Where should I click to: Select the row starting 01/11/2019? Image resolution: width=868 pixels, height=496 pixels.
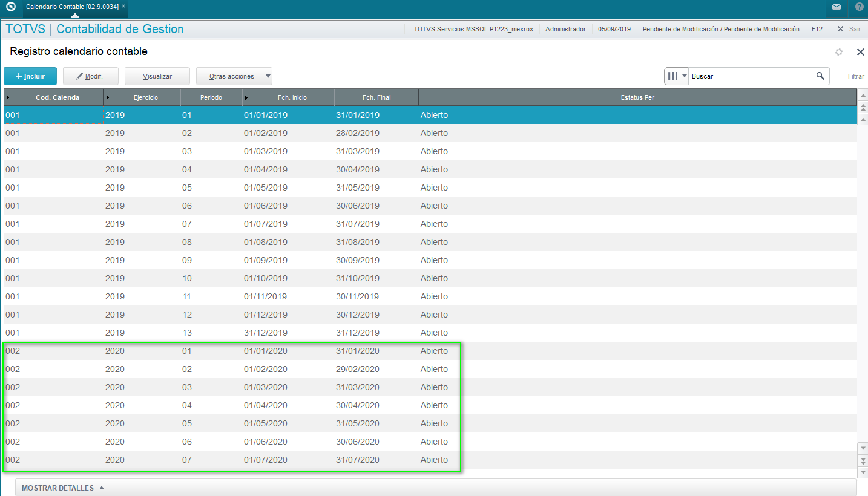430,296
